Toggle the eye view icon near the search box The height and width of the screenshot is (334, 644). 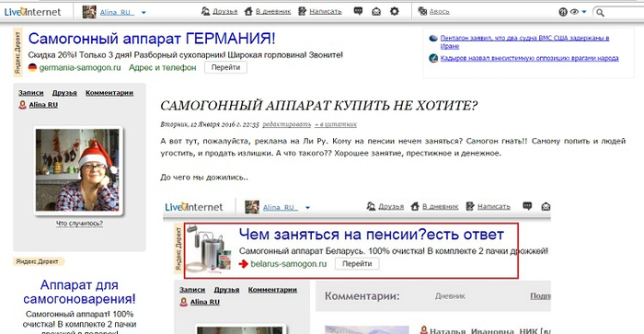[574, 12]
